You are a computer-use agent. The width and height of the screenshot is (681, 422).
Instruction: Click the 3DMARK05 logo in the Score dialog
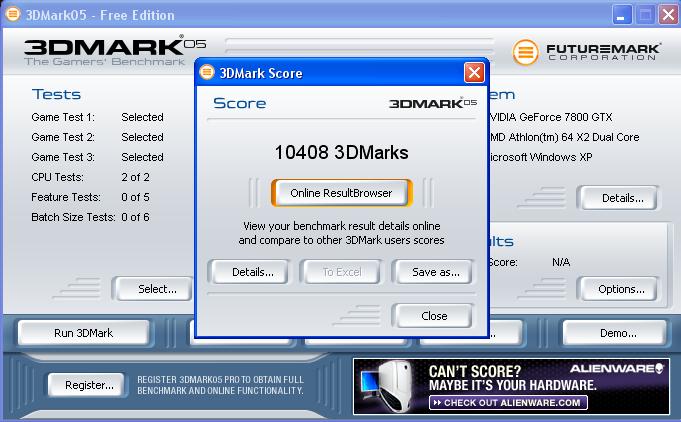tap(433, 103)
